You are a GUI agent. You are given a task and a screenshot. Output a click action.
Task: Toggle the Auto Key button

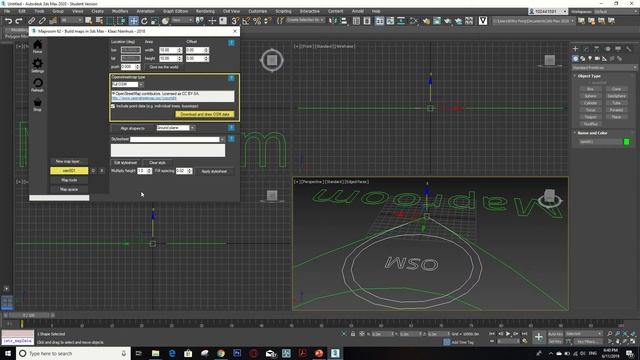coord(555,334)
